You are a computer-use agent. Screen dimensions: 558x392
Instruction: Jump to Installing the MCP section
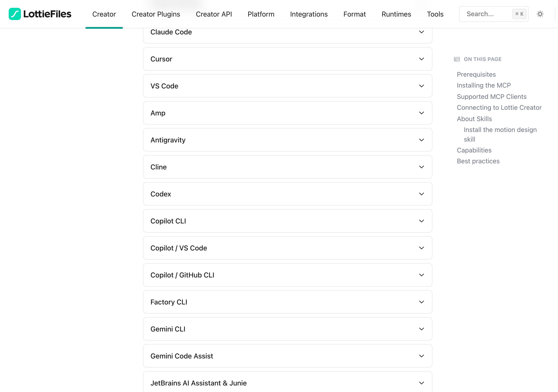[484, 85]
